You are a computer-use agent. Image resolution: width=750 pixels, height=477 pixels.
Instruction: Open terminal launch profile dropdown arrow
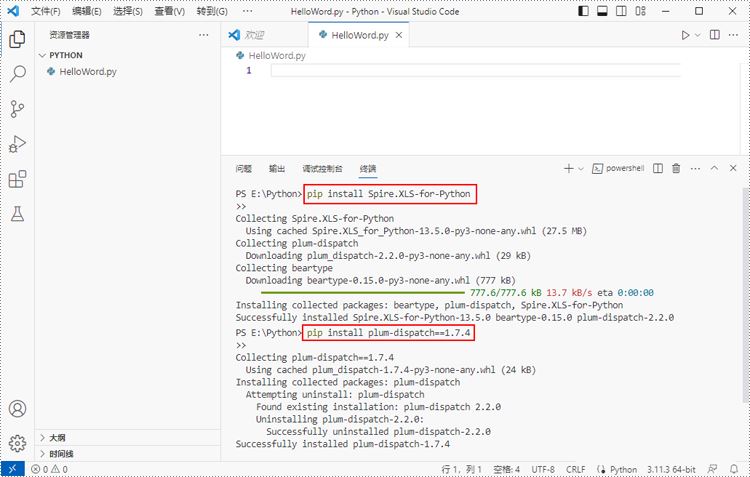581,168
